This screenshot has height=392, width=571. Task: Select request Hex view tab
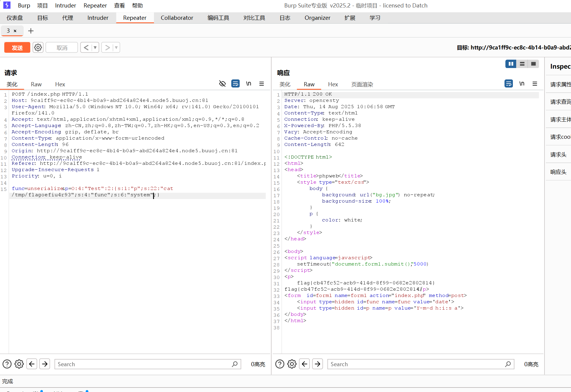click(60, 84)
